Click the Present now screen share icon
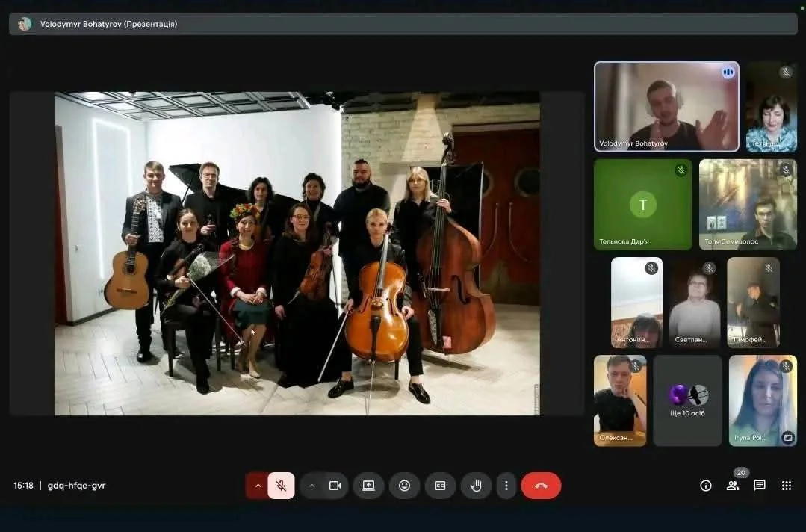The image size is (806, 532). click(368, 486)
